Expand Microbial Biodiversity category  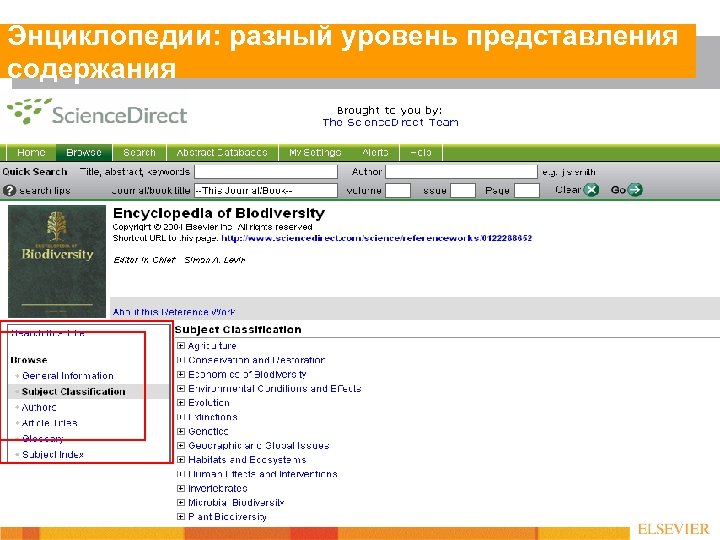click(x=181, y=502)
